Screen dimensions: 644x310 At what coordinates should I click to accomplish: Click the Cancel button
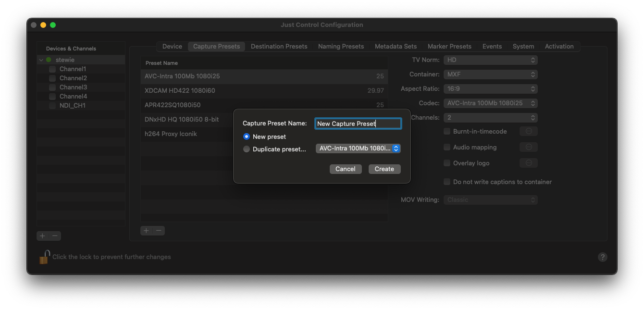(x=346, y=169)
